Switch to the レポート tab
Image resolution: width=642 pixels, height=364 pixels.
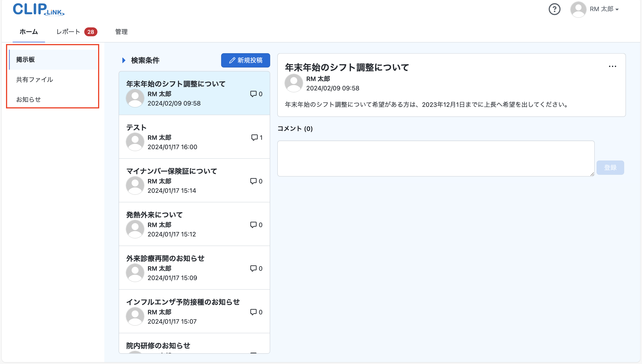click(x=68, y=32)
